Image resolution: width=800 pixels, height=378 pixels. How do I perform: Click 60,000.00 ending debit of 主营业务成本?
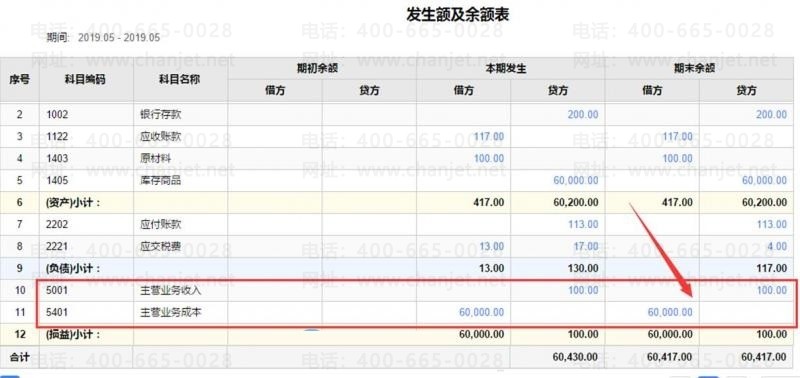click(670, 312)
